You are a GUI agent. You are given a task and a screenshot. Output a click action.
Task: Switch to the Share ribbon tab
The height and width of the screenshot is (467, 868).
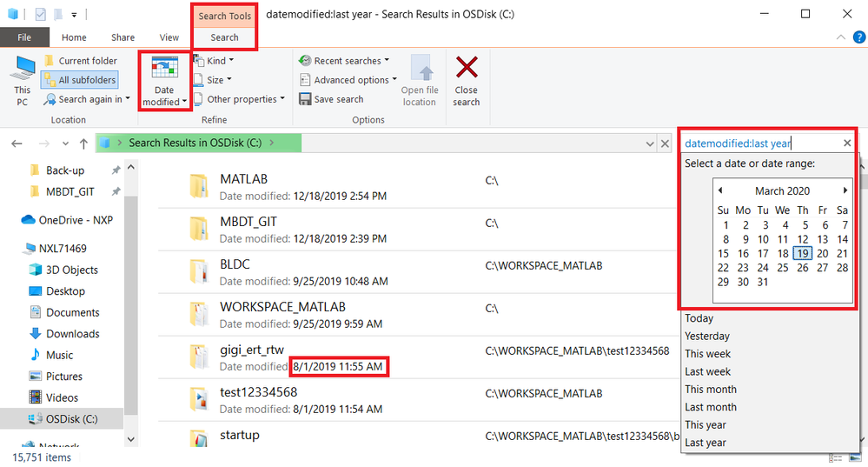(x=123, y=37)
